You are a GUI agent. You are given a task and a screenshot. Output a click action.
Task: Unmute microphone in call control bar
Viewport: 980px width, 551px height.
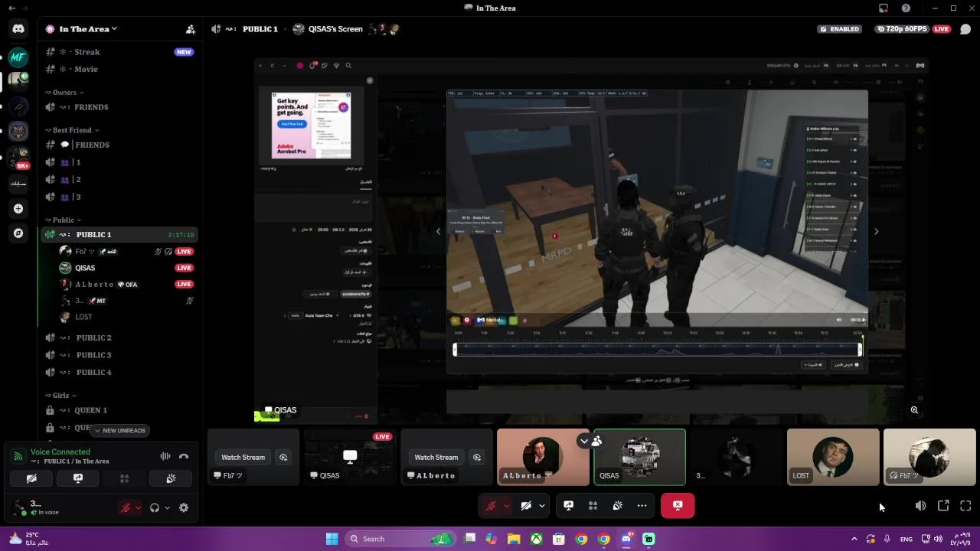[492, 506]
